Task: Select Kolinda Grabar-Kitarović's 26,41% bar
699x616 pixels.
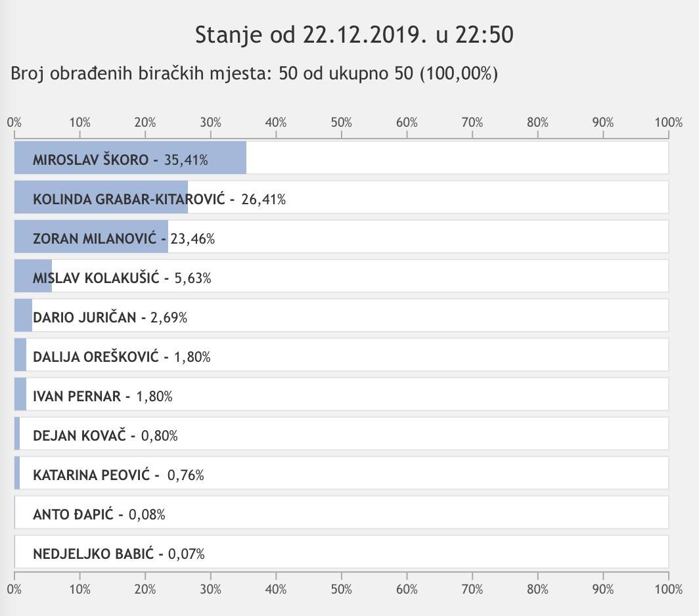Action: pos(101,198)
